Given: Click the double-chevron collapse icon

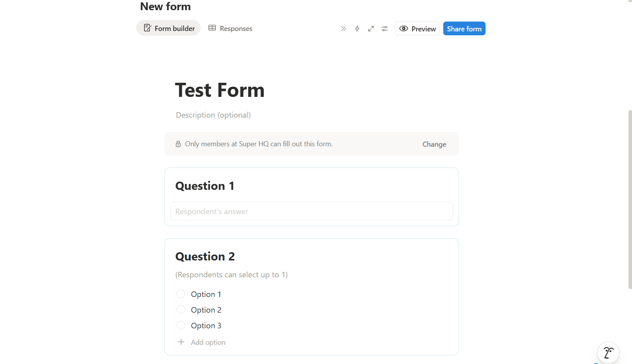Looking at the screenshot, I should pyautogui.click(x=343, y=29).
